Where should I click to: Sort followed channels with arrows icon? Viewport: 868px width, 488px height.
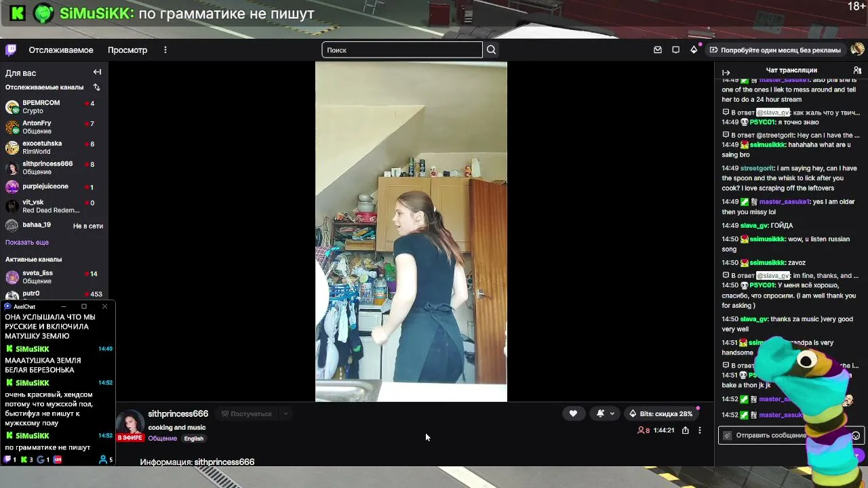click(x=96, y=87)
